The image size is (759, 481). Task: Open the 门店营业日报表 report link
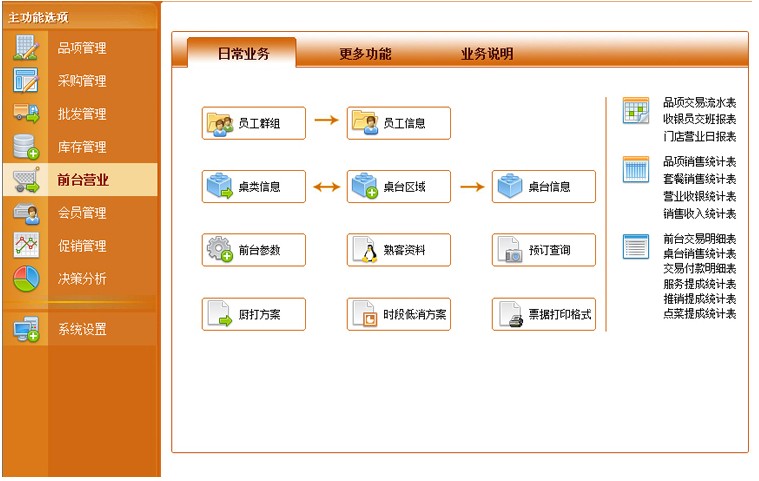pyautogui.click(x=699, y=136)
